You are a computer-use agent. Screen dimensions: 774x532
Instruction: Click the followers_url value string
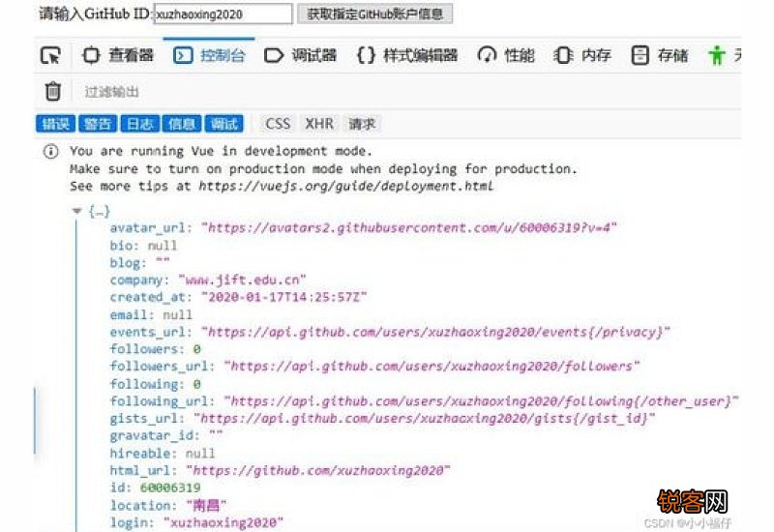(x=432, y=367)
